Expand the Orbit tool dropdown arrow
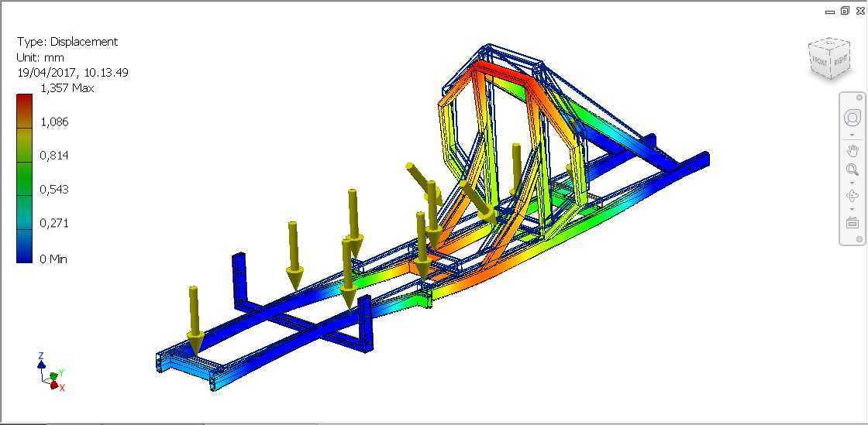This screenshot has height=425, width=868. pyautogui.click(x=852, y=209)
